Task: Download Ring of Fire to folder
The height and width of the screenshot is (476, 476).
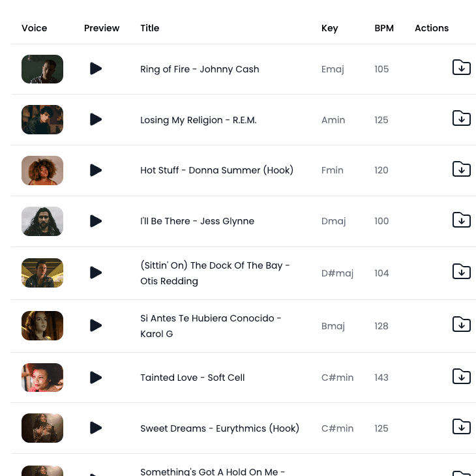Action: 462,67
